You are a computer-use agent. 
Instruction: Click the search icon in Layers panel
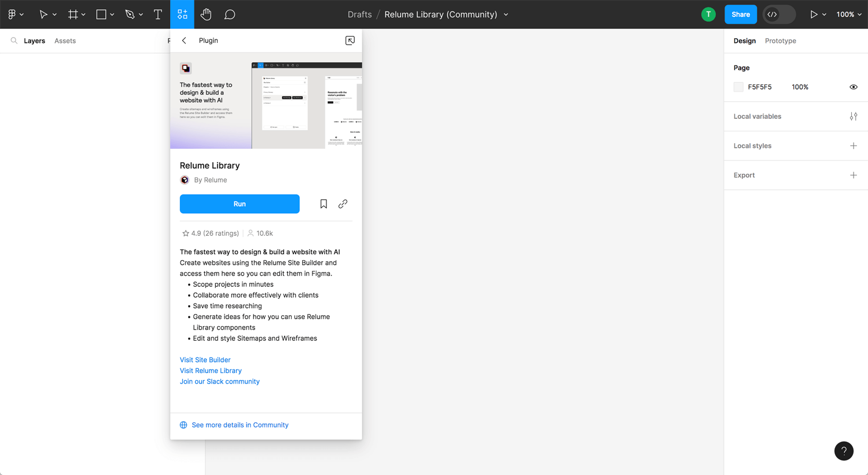(x=14, y=41)
